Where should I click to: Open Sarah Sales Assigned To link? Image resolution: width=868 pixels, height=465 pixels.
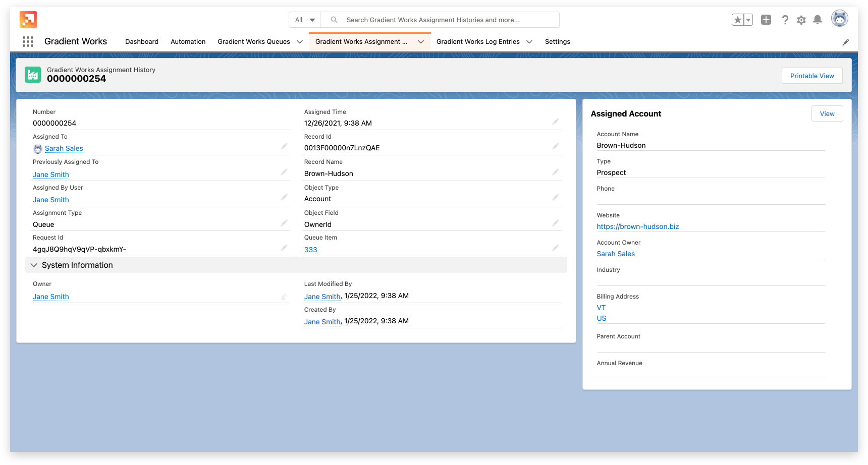pyautogui.click(x=64, y=148)
